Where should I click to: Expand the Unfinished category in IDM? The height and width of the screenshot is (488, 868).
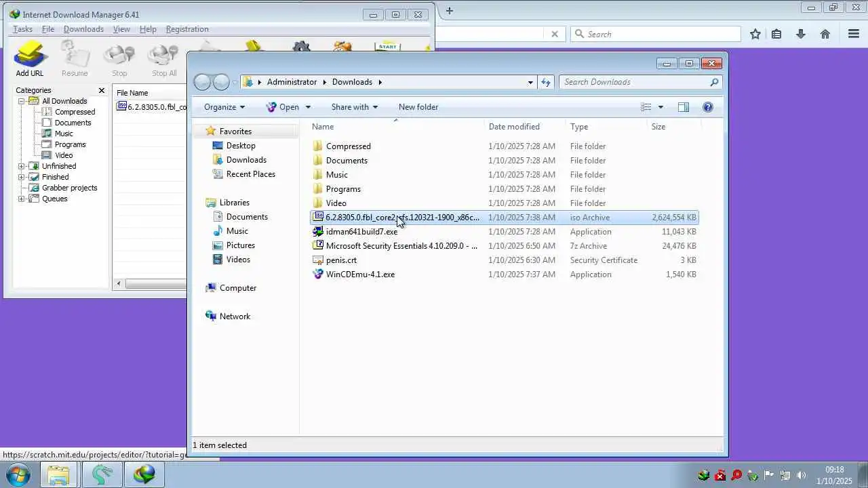(21, 166)
